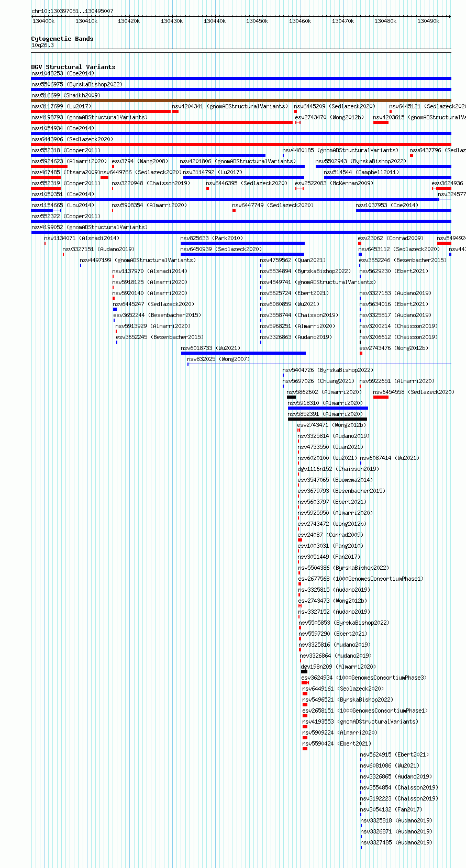
Task: Click the nsv3117699 (Lu2017) label
Action: pos(61,106)
